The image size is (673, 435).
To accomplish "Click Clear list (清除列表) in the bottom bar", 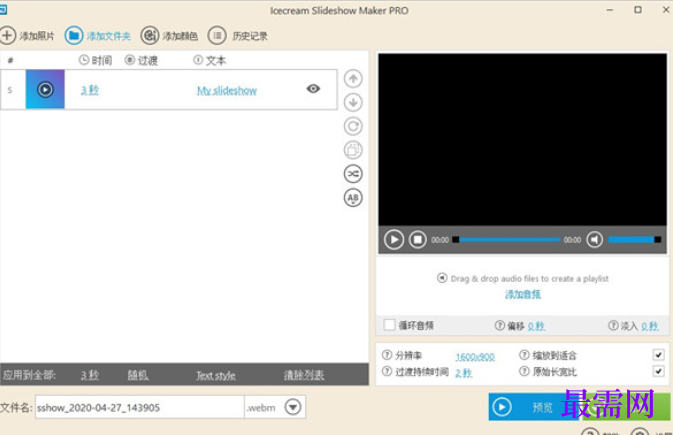I will coord(303,375).
